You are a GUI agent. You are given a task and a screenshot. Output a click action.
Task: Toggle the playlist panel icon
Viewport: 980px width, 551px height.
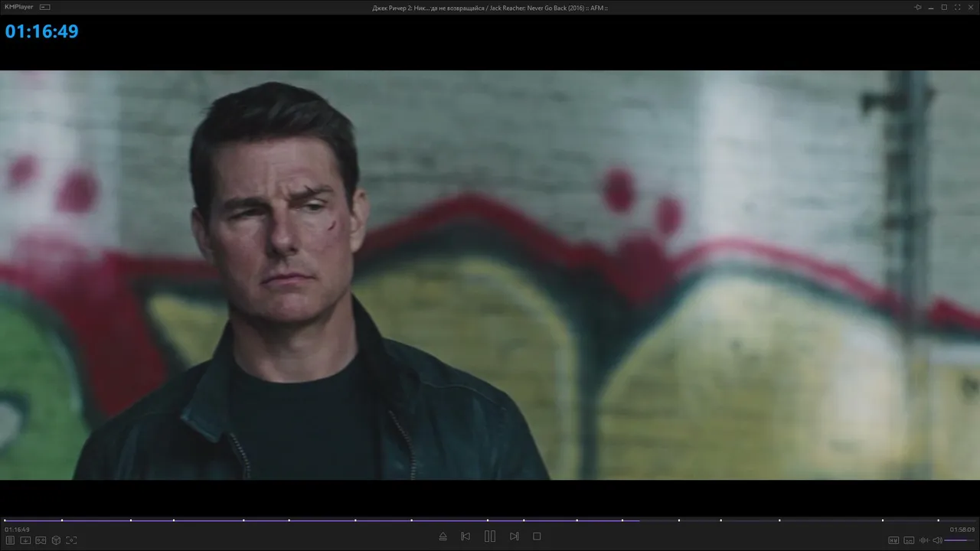pyautogui.click(x=10, y=540)
